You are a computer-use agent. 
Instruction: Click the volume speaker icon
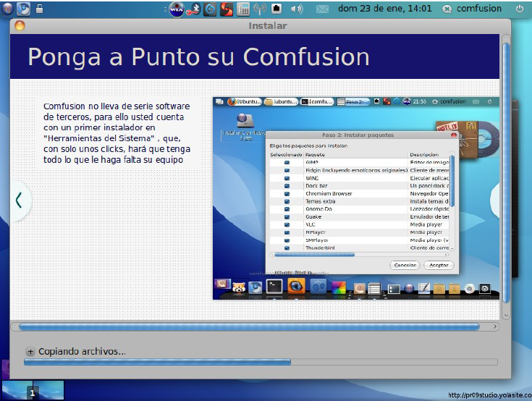[297, 9]
